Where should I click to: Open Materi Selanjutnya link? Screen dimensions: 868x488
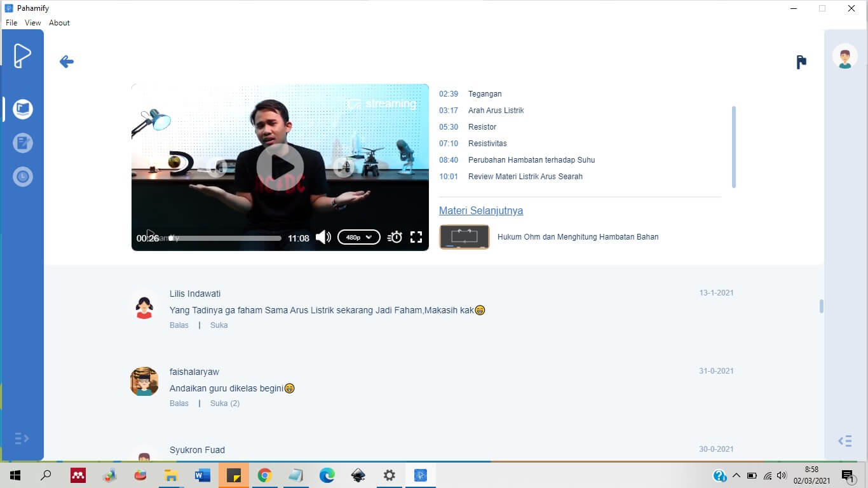481,210
